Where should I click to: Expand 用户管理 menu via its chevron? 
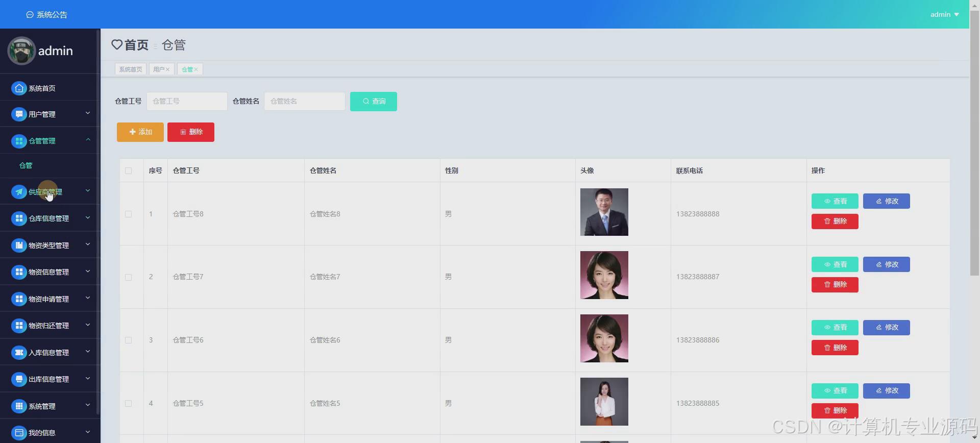tap(88, 113)
